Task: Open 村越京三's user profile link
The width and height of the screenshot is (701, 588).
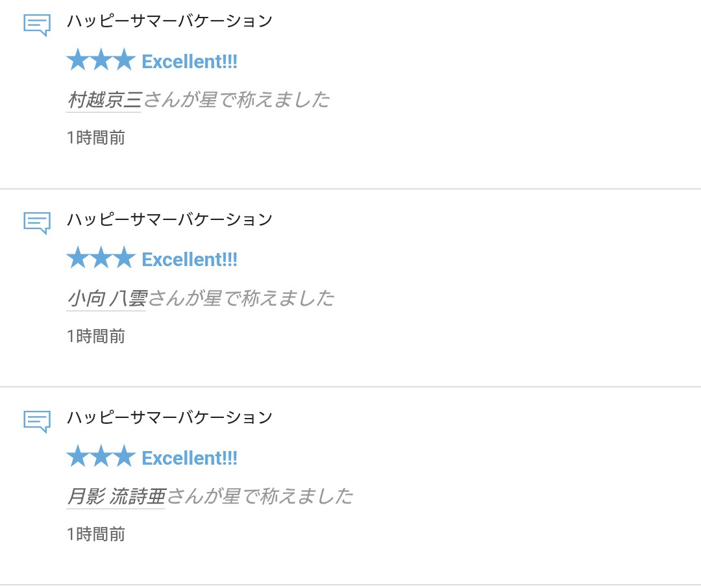Action: pyautogui.click(x=105, y=100)
